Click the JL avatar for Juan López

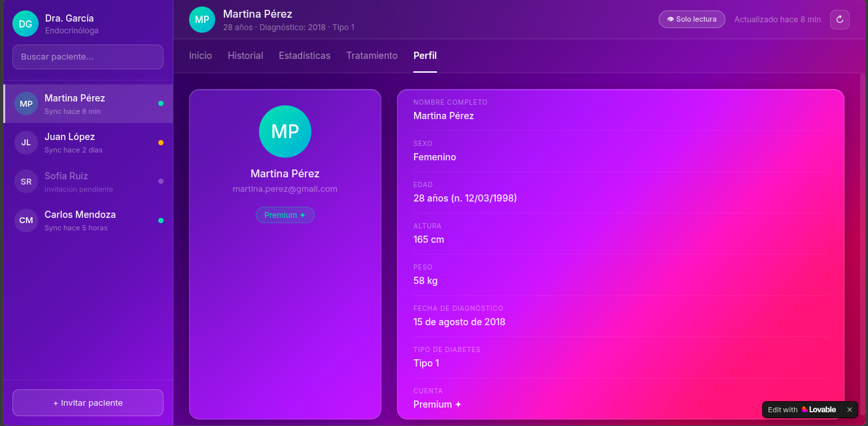(x=26, y=143)
